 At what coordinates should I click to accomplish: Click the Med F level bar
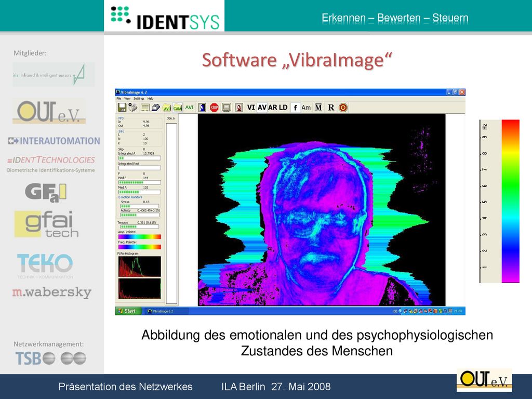[x=139, y=182]
